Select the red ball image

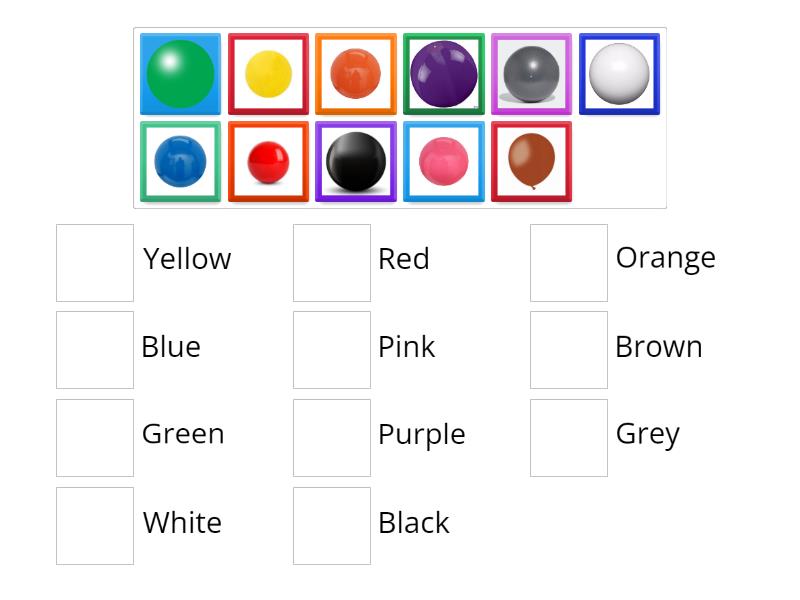coord(268,162)
